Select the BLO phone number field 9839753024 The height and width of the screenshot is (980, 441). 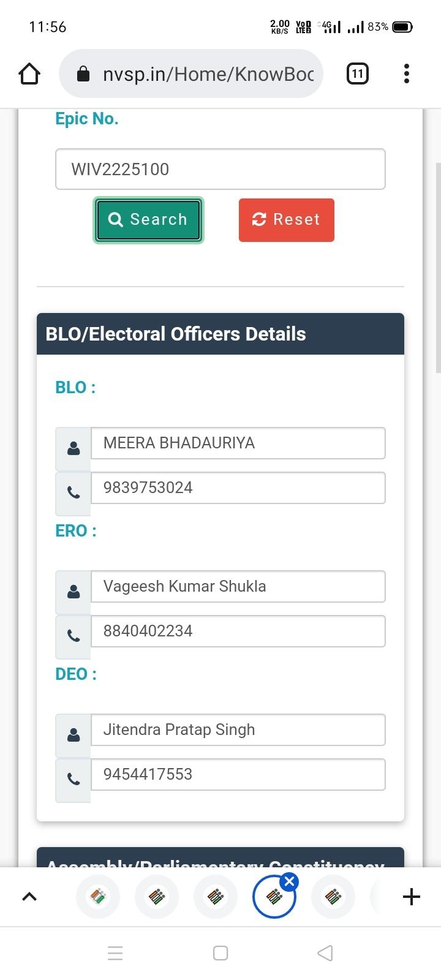coord(238,488)
